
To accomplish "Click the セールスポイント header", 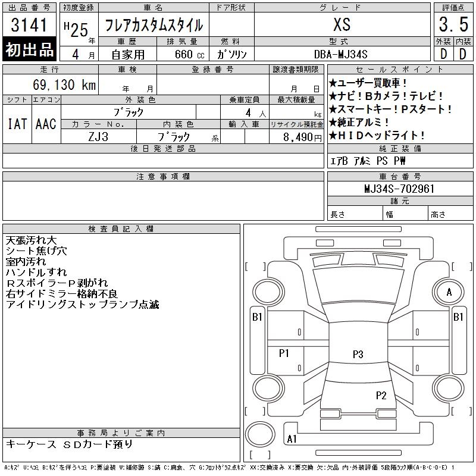I will [400, 70].
